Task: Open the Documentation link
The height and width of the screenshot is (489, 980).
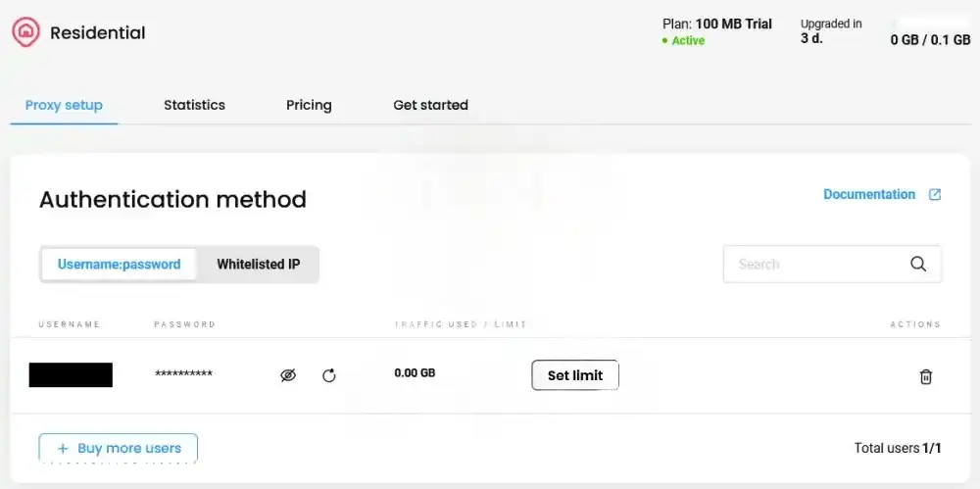Action: [869, 195]
